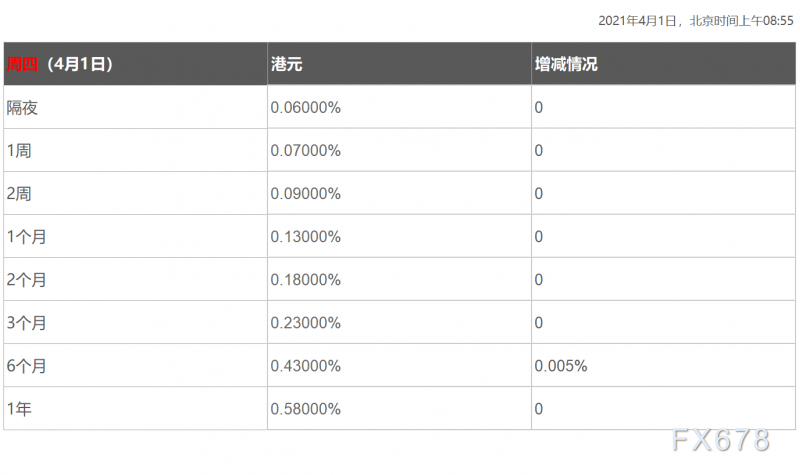Click the 隔夜 row label

22,108
